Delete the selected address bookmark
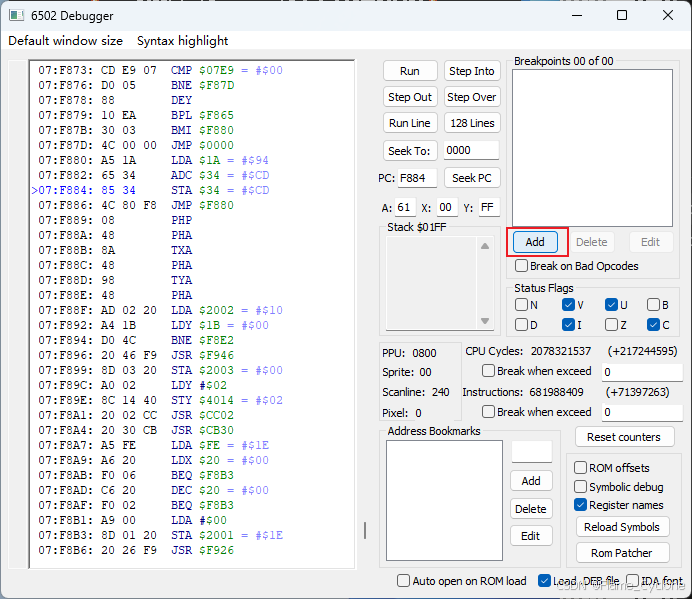 [x=531, y=509]
